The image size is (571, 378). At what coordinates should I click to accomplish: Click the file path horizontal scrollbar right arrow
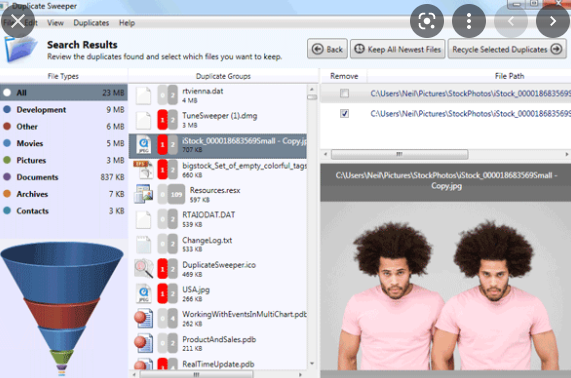[x=567, y=154]
